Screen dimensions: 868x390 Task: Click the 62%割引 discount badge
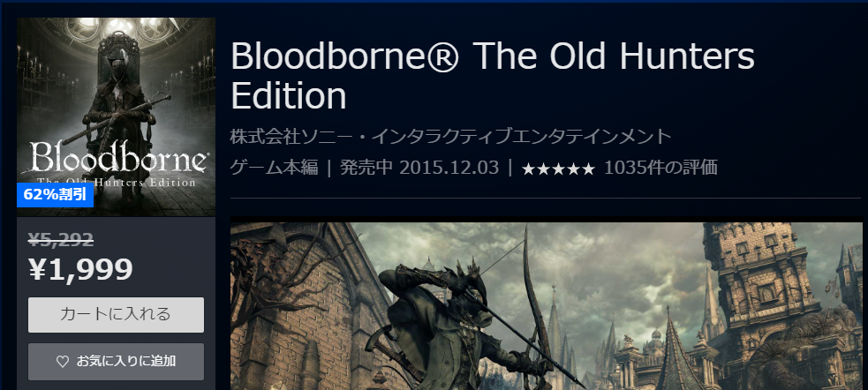[56, 195]
